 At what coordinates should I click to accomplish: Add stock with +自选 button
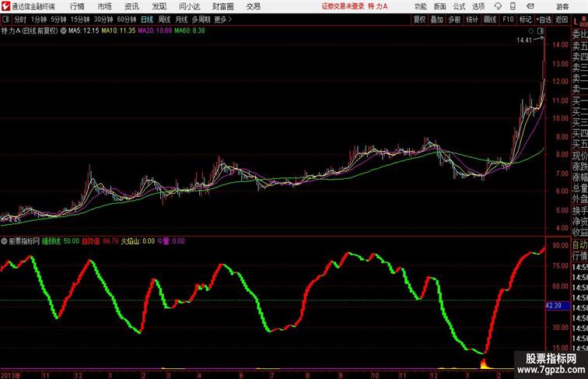point(544,19)
